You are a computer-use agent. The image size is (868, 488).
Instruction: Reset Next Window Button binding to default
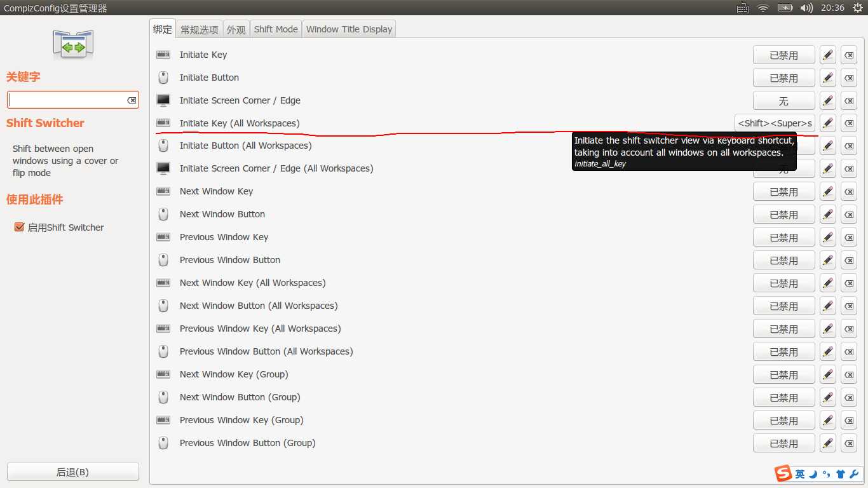click(x=849, y=215)
